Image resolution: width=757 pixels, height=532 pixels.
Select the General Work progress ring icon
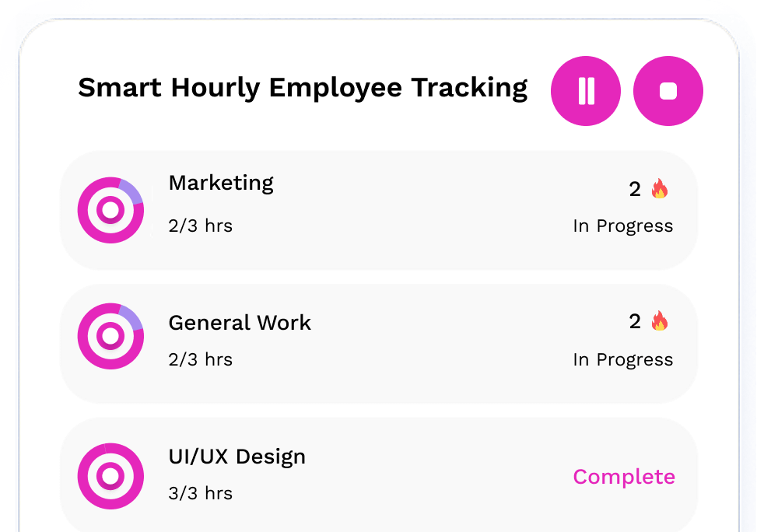point(110,336)
